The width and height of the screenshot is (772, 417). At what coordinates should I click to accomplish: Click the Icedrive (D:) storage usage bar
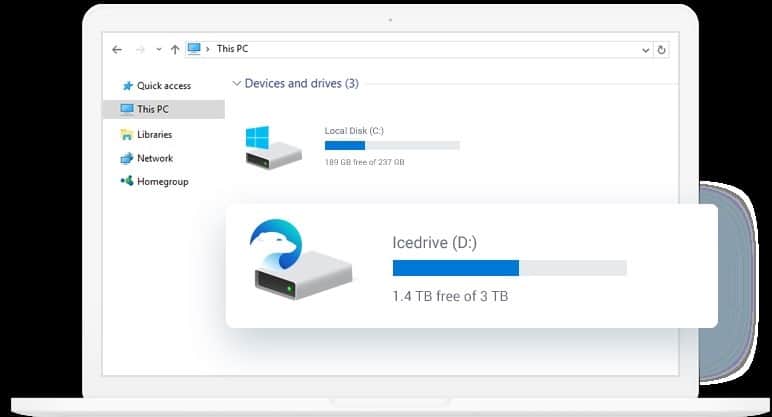pyautogui.click(x=510, y=268)
